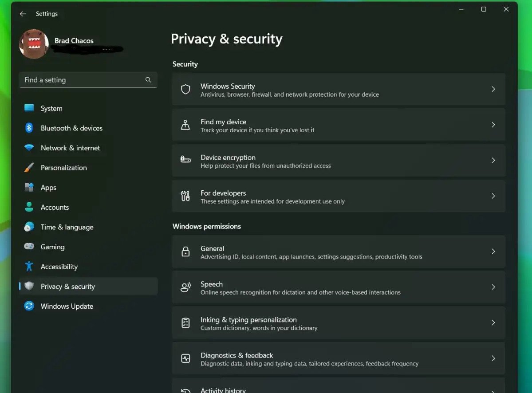
Task: Click Brad Chacos profile picture
Action: 33,44
